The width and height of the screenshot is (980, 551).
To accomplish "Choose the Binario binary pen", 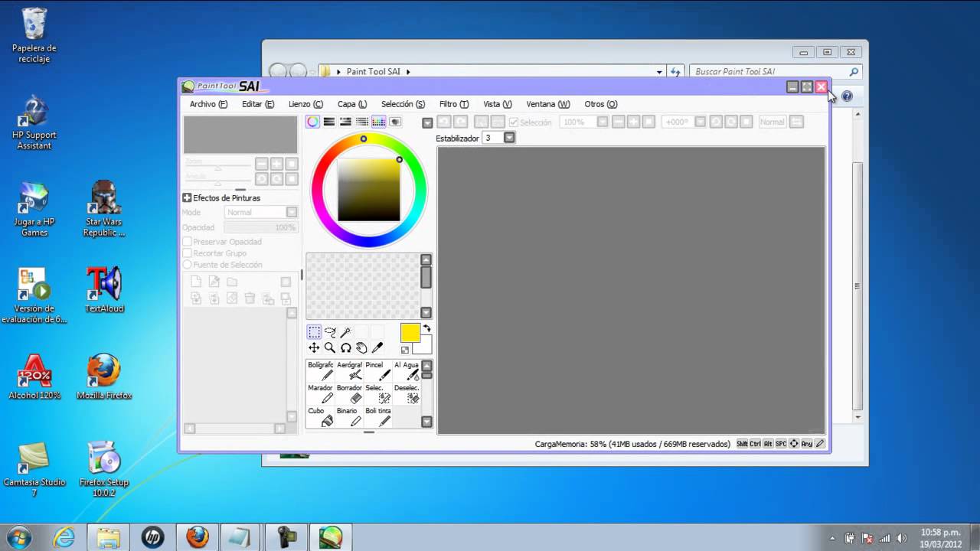I will point(349,416).
